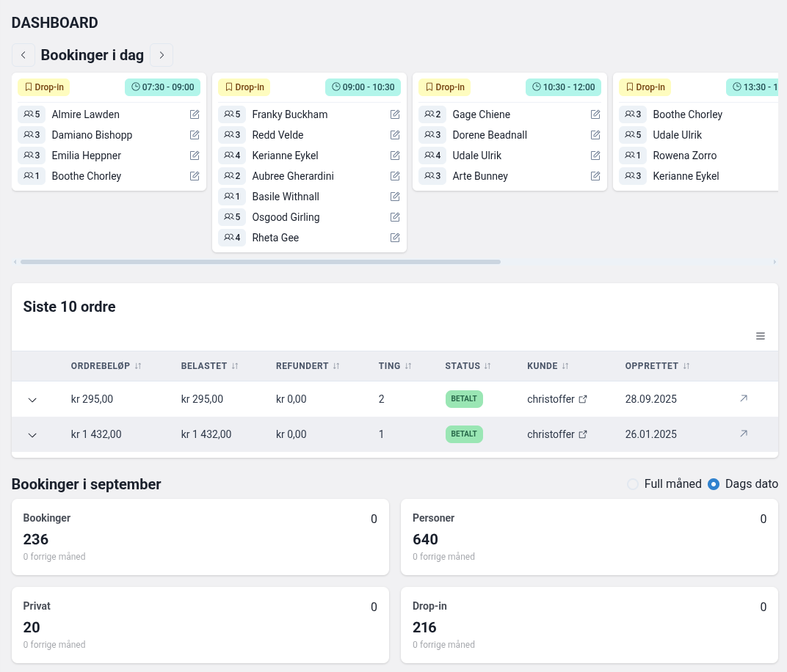Expand the kr 1 432,00 order row

pyautogui.click(x=32, y=435)
